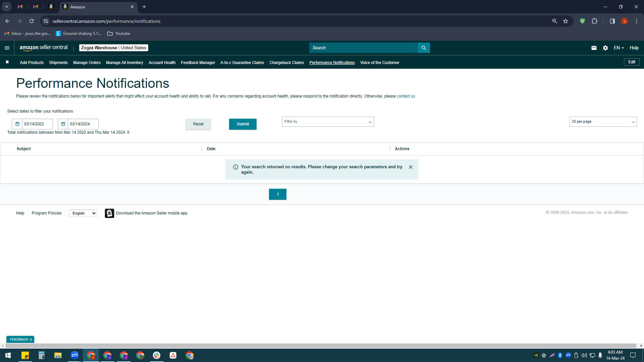
Task: Click the Amazon Seller mobile app icon
Action: (x=109, y=213)
